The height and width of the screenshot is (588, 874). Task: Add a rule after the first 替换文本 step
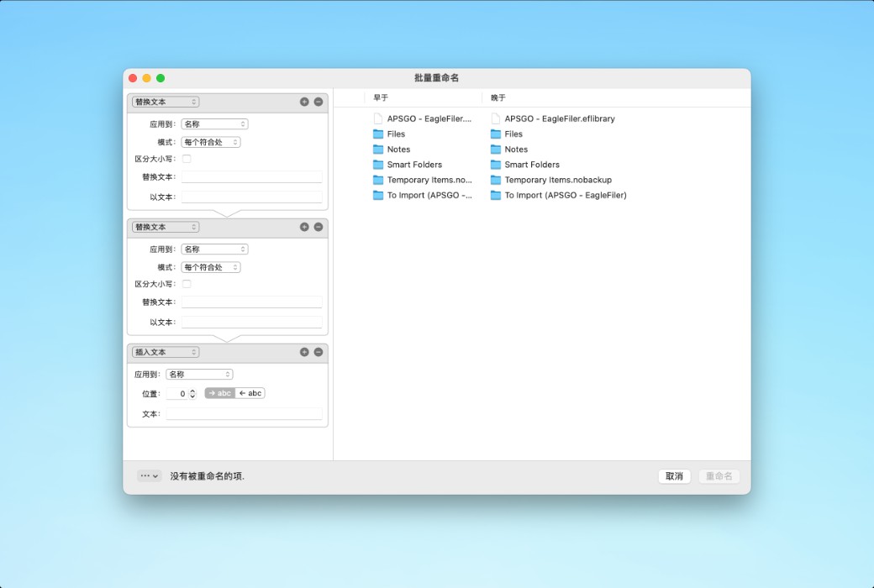304,102
